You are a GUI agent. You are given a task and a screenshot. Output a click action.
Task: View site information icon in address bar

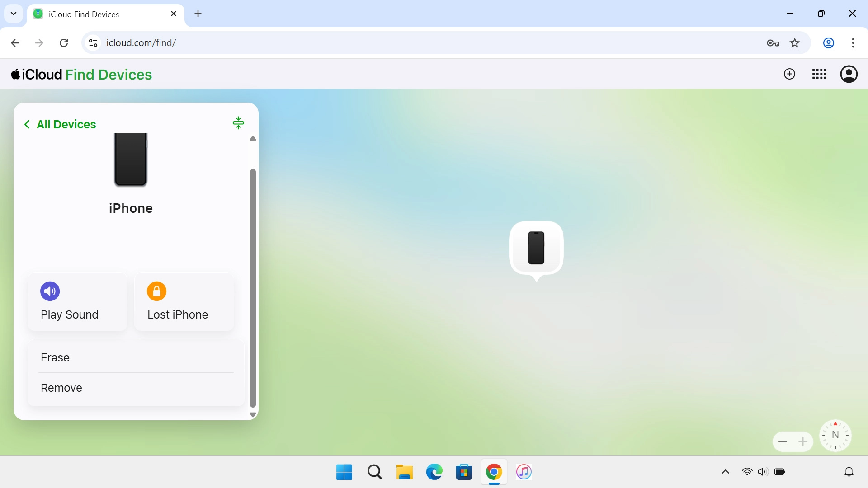pyautogui.click(x=93, y=43)
